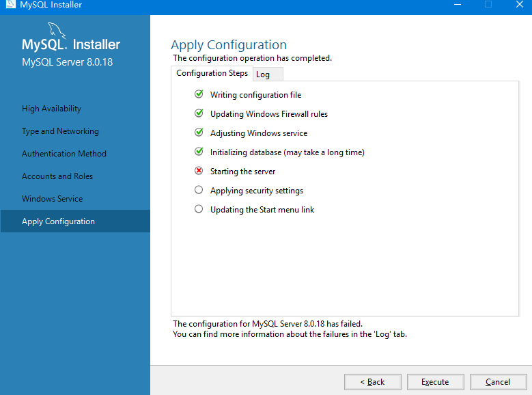Select Authentication Method in sidebar
The image size is (532, 395).
[x=64, y=154]
